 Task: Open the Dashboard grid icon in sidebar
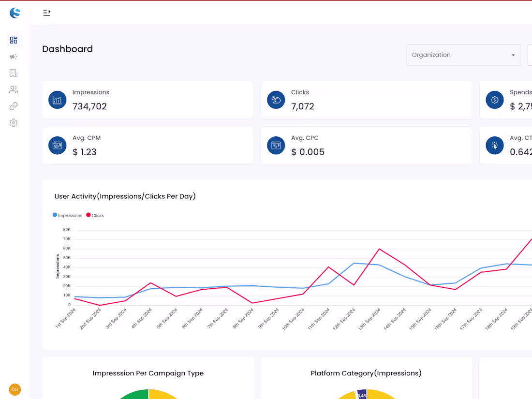(x=14, y=40)
